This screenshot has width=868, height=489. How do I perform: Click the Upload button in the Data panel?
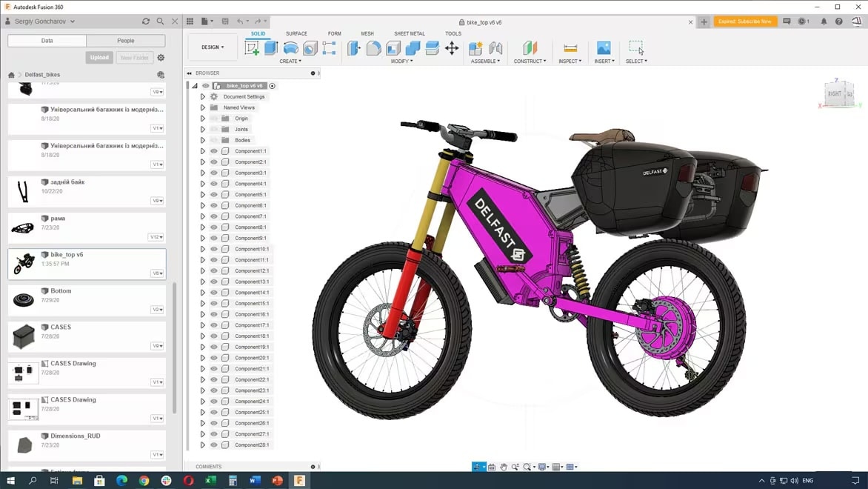(99, 57)
